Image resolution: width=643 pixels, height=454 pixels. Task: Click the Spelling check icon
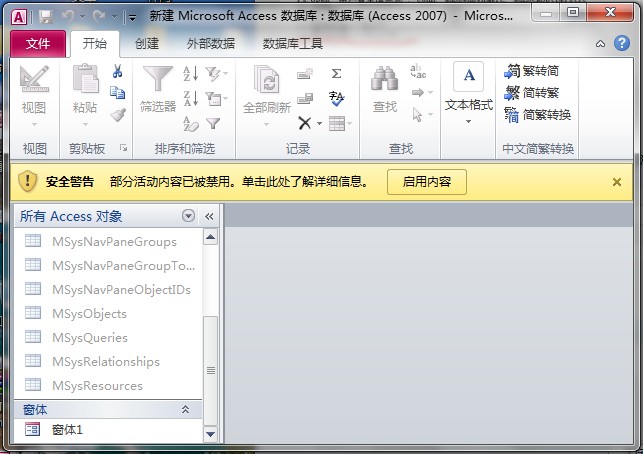[x=337, y=98]
